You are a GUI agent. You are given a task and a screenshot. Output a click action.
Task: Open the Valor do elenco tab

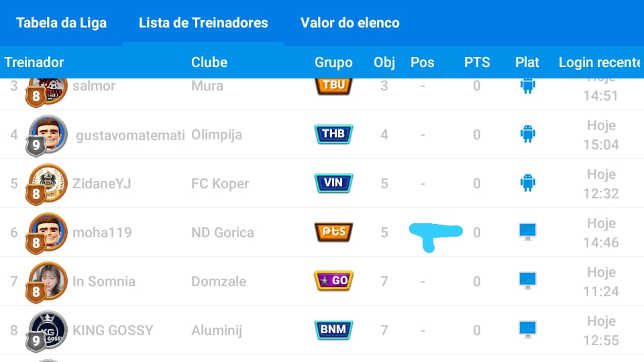coord(350,23)
